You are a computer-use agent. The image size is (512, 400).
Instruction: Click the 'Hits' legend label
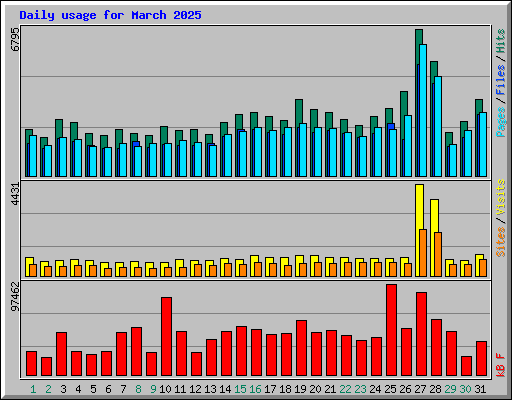point(501,41)
